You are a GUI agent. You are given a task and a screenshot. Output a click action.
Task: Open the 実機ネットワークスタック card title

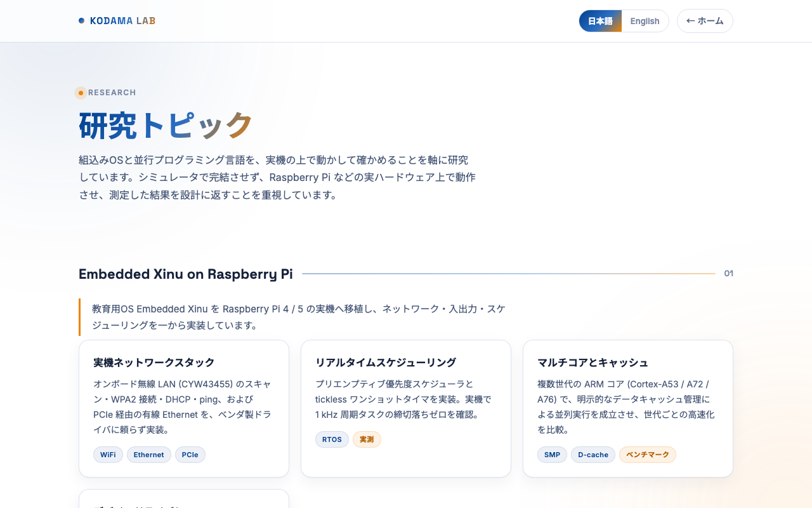154,363
